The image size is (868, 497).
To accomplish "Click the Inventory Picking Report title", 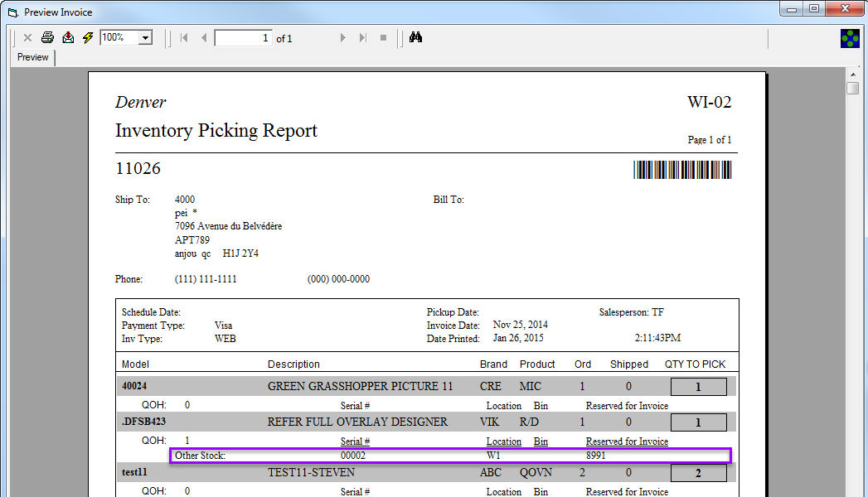I will click(x=216, y=131).
